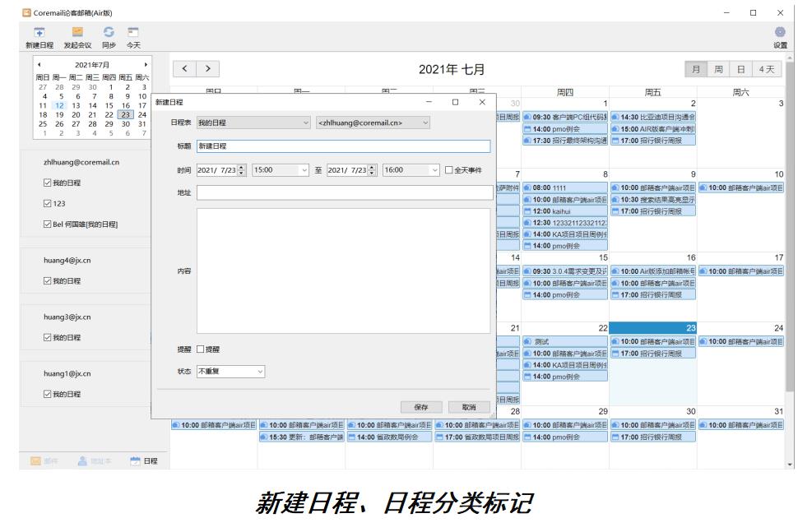The height and width of the screenshot is (532, 812).
Task: Advance mini calendar to next month
Action: [x=146, y=64]
